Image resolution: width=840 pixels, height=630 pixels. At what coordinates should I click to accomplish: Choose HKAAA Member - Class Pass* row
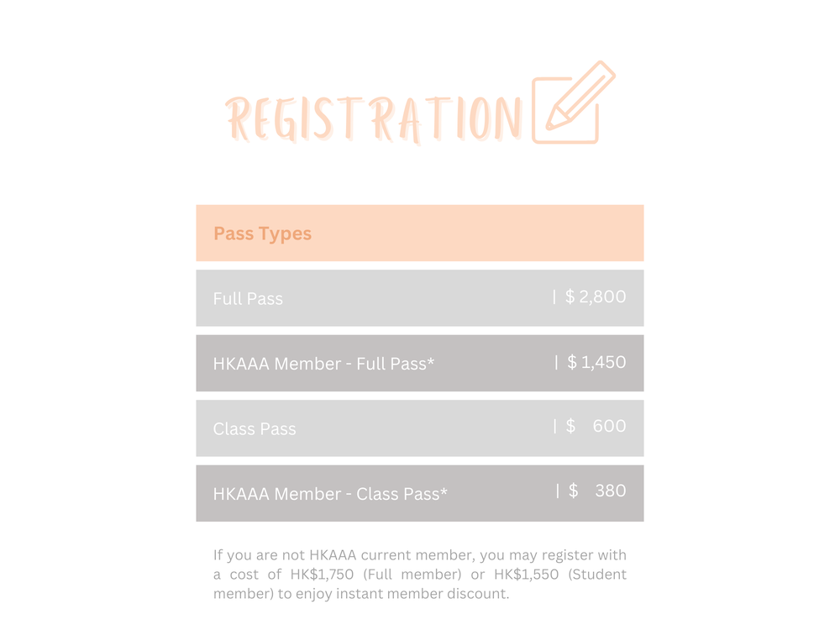click(x=420, y=493)
